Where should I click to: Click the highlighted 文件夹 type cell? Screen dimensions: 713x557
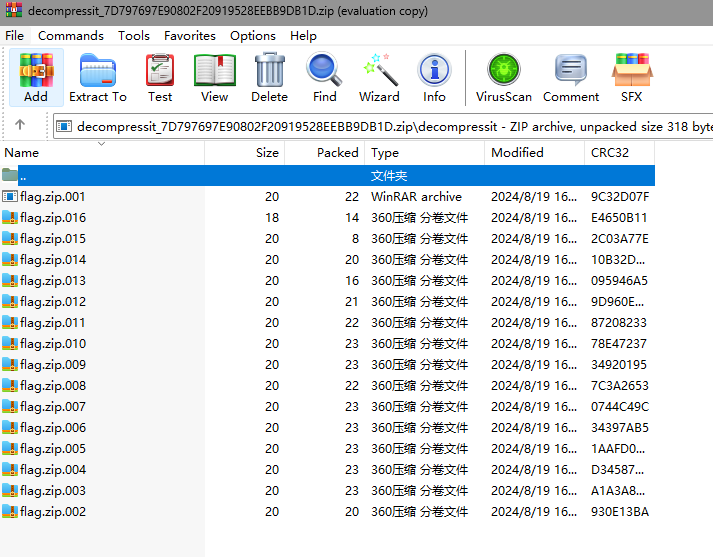point(389,176)
